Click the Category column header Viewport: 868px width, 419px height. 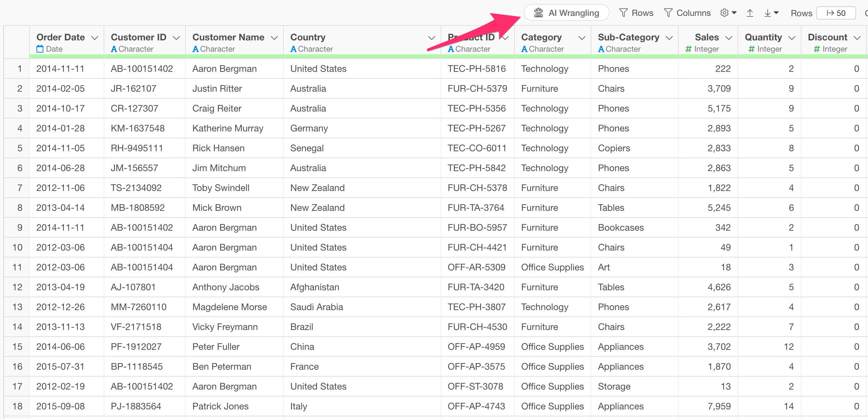point(541,37)
